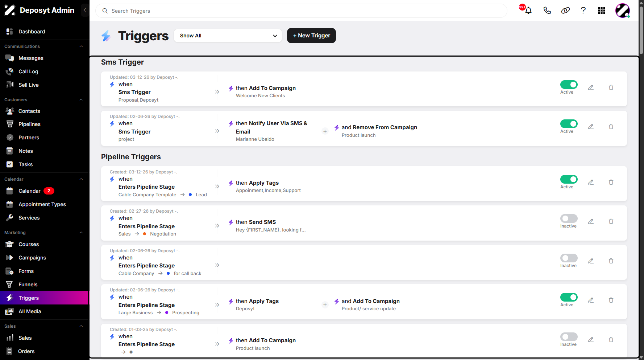The image size is (644, 360).
Task: Collapse the Sales section header
Action: click(x=81, y=326)
